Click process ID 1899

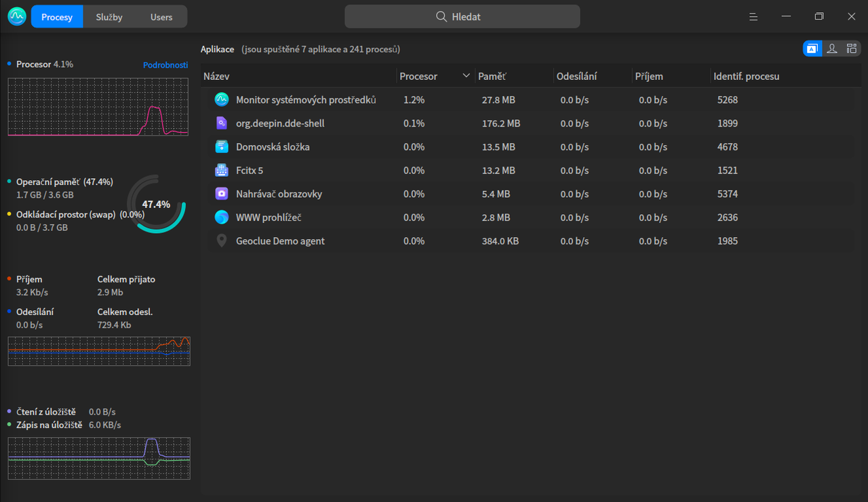tap(728, 123)
